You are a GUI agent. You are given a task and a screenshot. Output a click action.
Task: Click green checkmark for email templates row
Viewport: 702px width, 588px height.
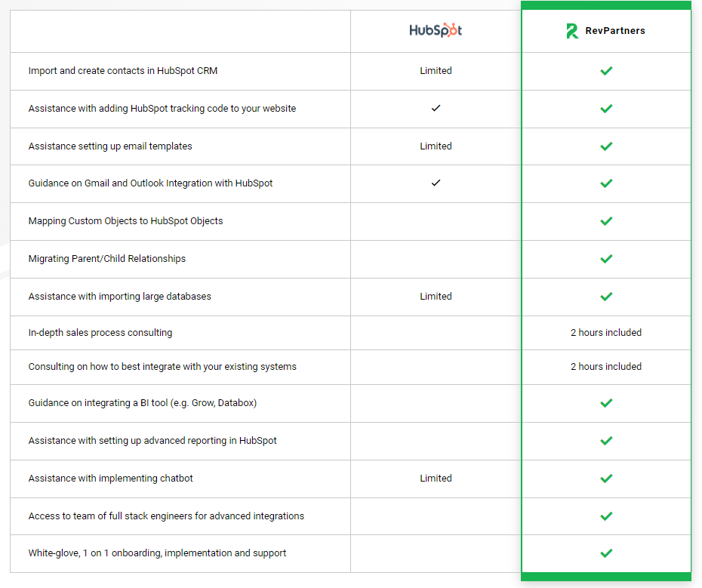point(606,146)
